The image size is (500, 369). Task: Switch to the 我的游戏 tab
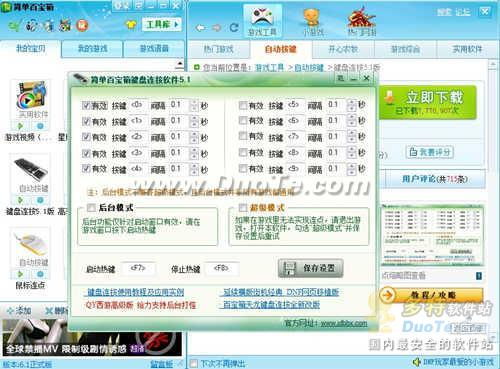[92, 49]
